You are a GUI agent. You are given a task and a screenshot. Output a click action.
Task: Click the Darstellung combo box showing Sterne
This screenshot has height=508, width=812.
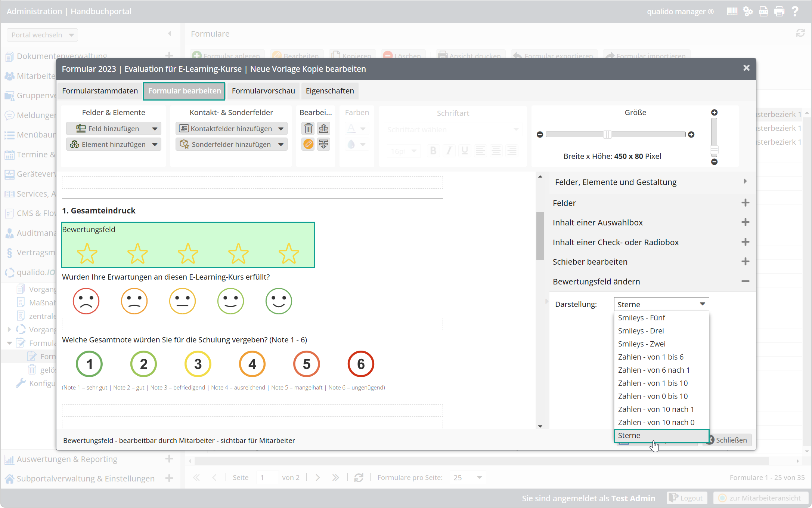pyautogui.click(x=661, y=304)
